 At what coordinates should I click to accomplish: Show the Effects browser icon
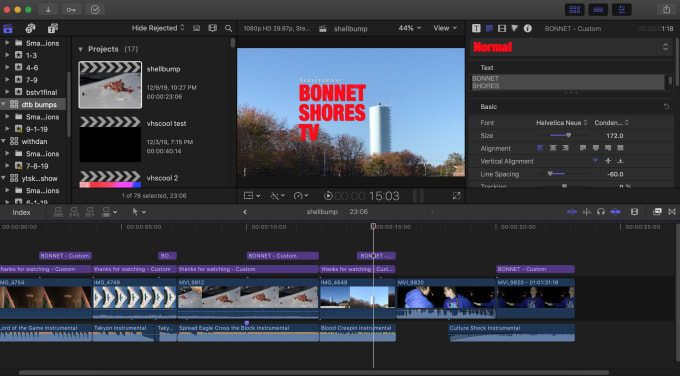(x=657, y=212)
